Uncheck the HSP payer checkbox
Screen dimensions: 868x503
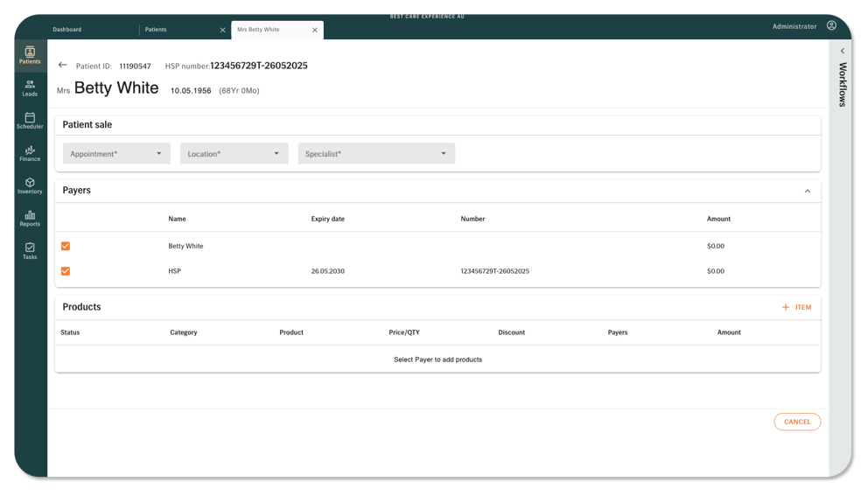click(x=66, y=271)
